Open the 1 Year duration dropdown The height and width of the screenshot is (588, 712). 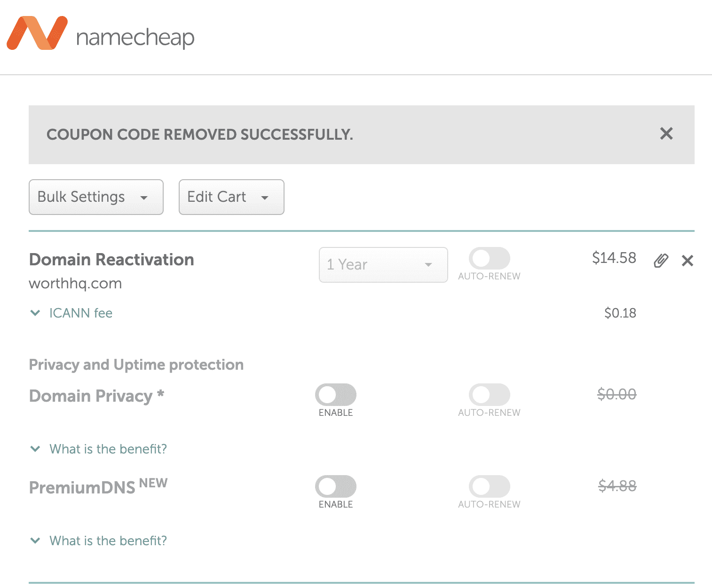coord(383,265)
